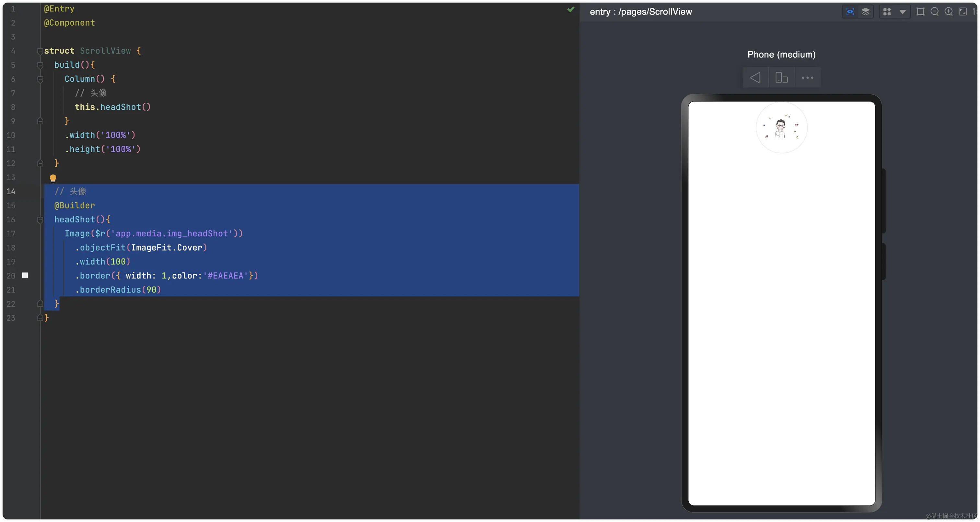Click the previewer back triangle button

coord(755,78)
